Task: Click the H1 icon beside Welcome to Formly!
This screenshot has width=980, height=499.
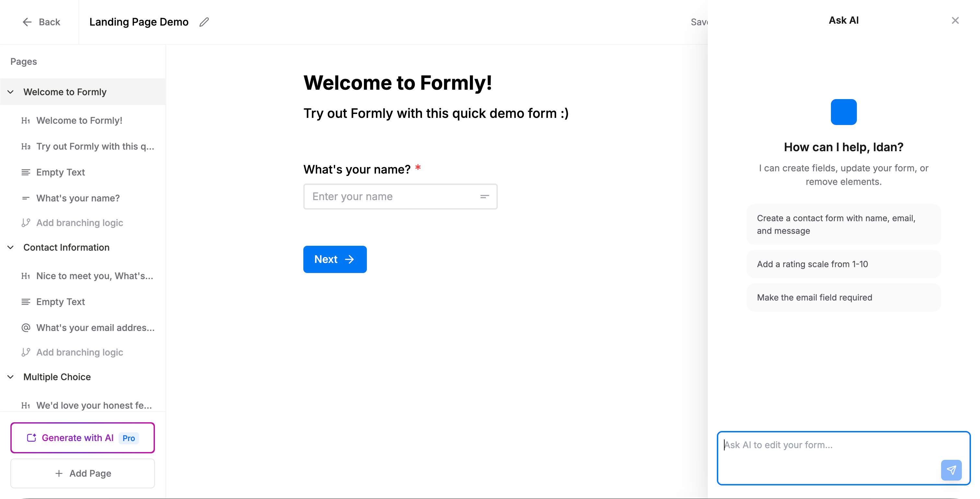Action: [26, 120]
